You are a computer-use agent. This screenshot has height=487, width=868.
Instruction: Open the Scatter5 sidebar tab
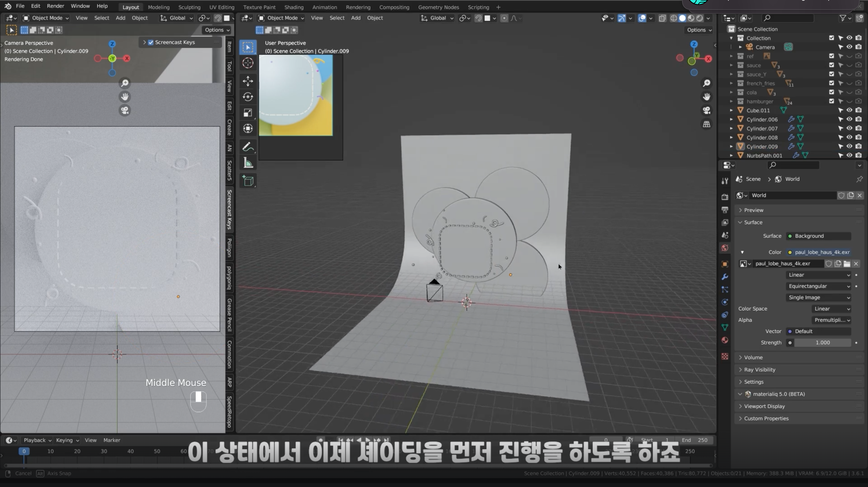tap(229, 170)
